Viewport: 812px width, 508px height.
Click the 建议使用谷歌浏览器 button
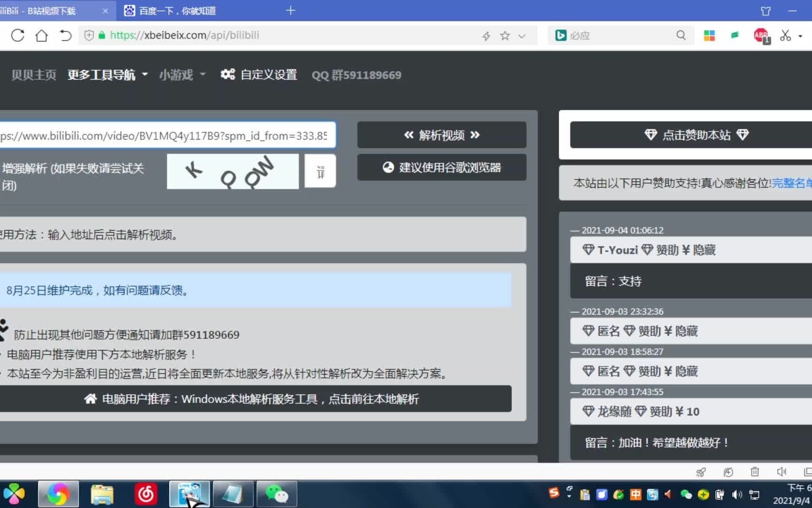pos(442,167)
